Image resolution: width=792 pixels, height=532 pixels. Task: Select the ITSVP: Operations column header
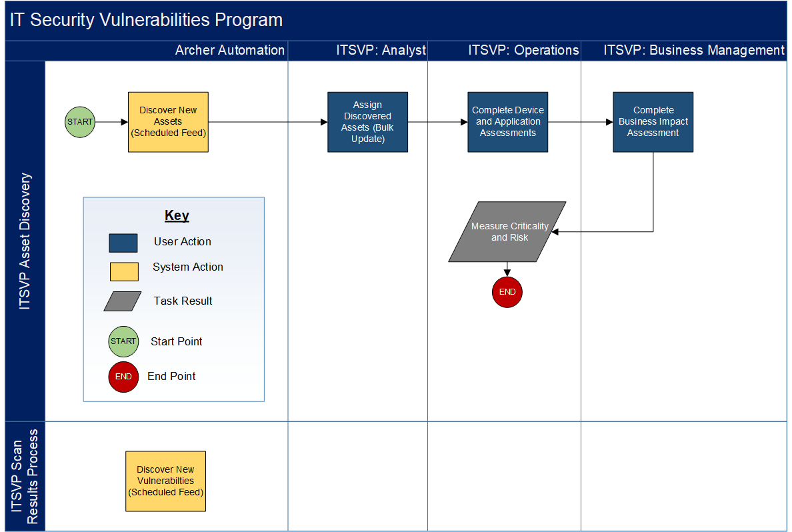[523, 50]
